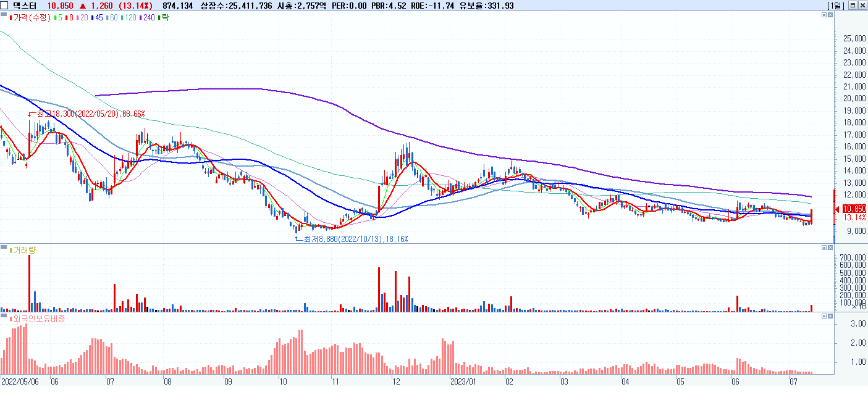
Task: Click the 700,000 volume axis label
Action: pos(852,257)
